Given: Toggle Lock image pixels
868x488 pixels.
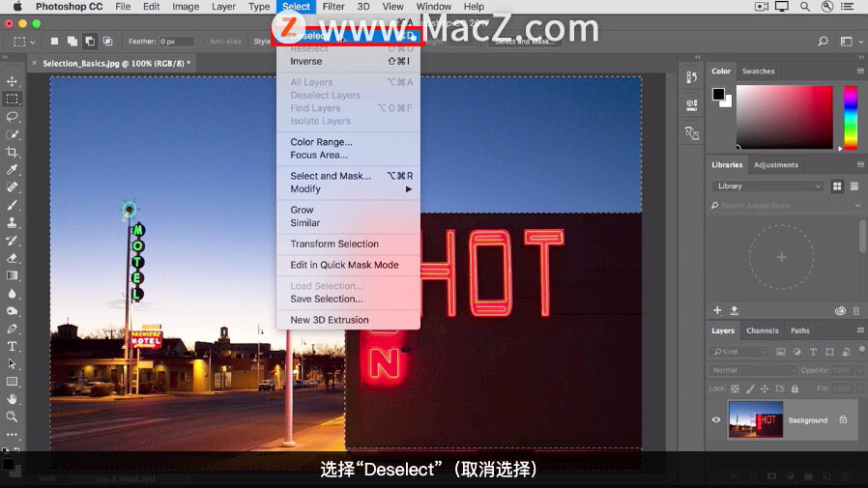Looking at the screenshot, I should pos(750,389).
